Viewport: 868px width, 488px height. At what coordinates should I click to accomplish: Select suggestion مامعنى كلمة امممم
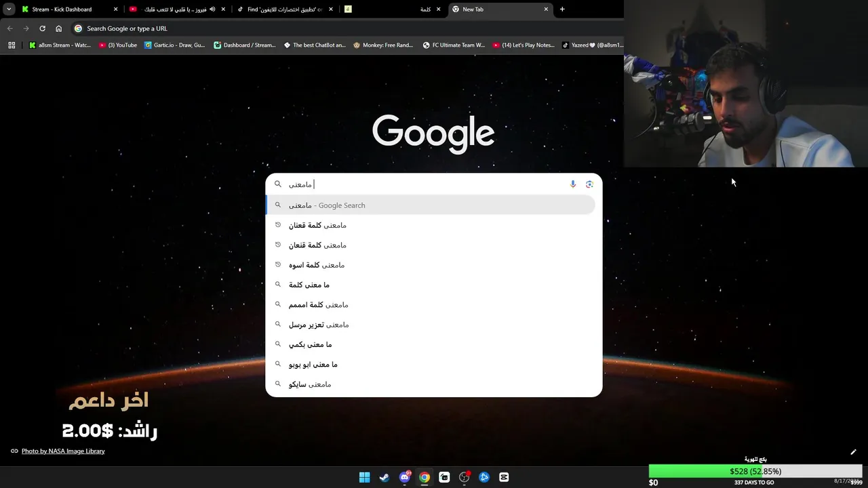(x=431, y=305)
